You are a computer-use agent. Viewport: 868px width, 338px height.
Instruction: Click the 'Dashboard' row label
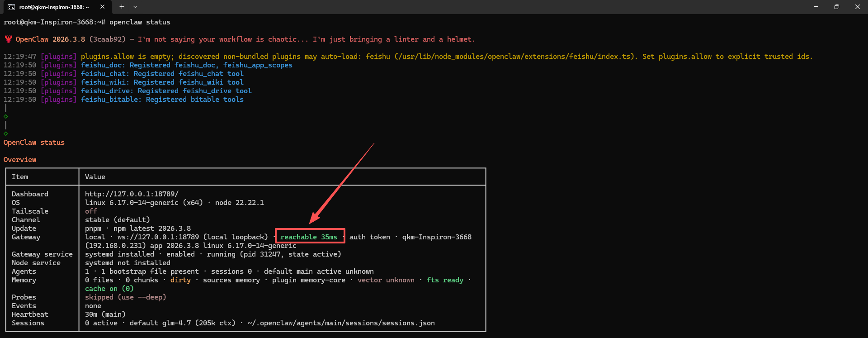(30, 194)
